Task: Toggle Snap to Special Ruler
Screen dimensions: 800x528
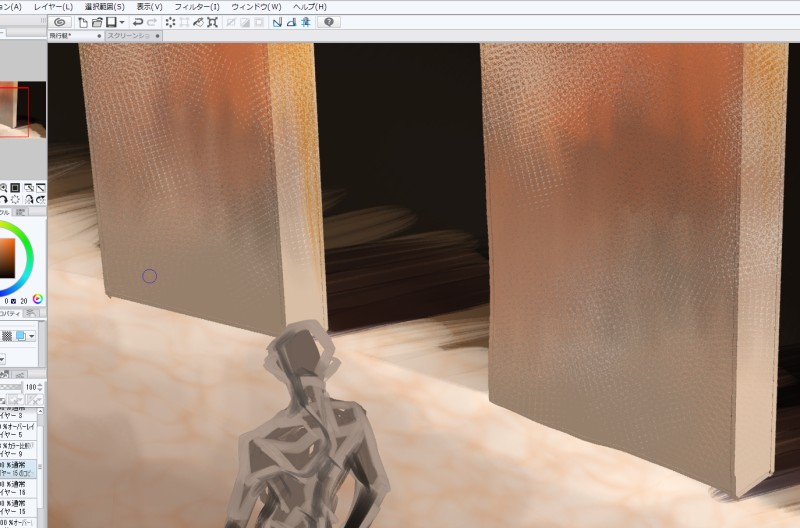Action: tap(291, 22)
